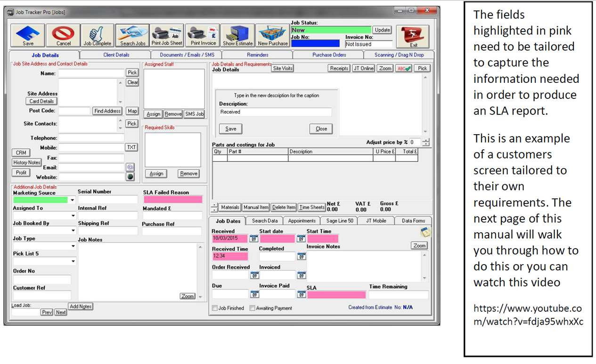Screen dimensions: 596x364
Task: Click the Prev job button
Action: coord(47,312)
